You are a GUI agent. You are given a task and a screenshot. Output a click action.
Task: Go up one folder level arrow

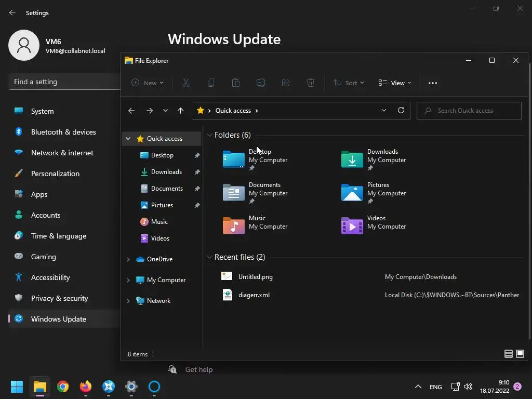[x=180, y=111]
